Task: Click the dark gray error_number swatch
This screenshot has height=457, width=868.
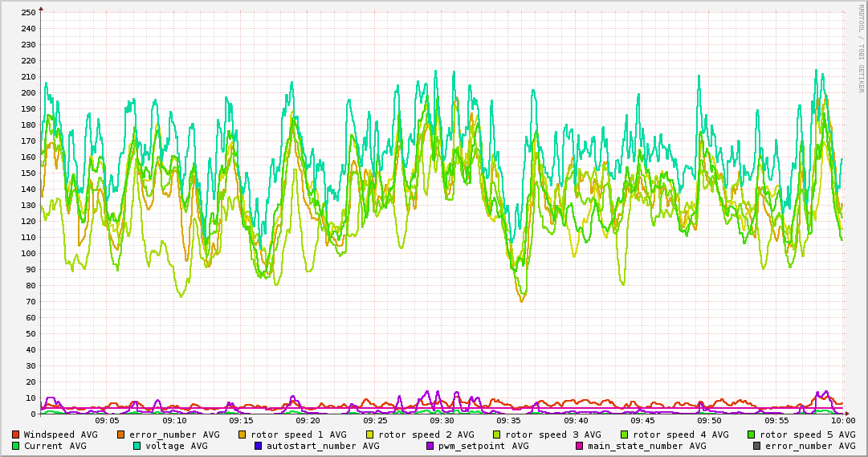Action: [756, 446]
